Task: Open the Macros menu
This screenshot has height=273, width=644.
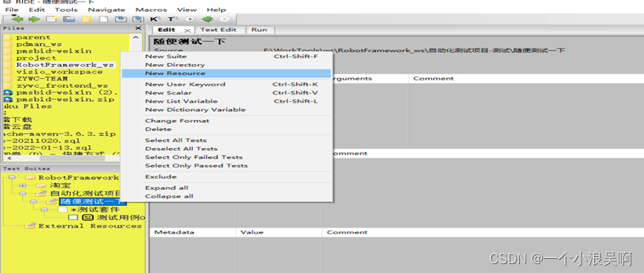Action: [151, 10]
